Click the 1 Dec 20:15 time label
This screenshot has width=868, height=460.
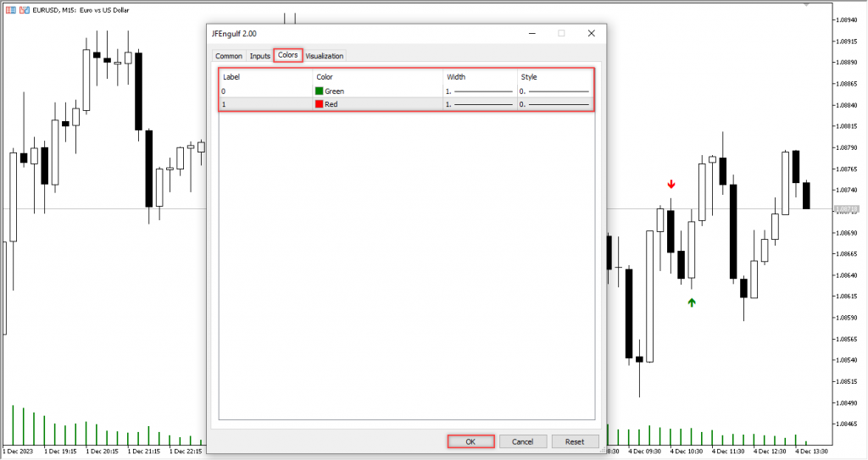102,452
